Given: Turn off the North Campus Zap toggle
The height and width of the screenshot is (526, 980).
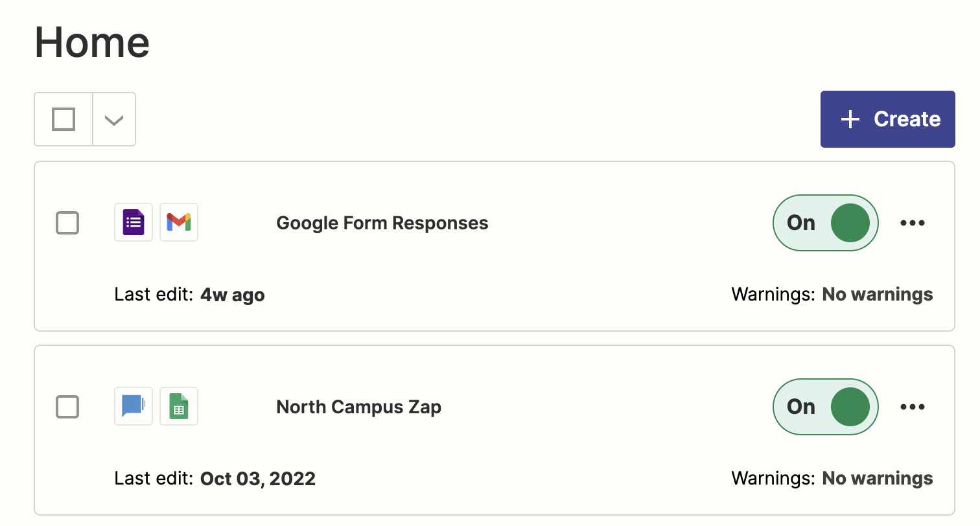Looking at the screenshot, I should pyautogui.click(x=826, y=407).
